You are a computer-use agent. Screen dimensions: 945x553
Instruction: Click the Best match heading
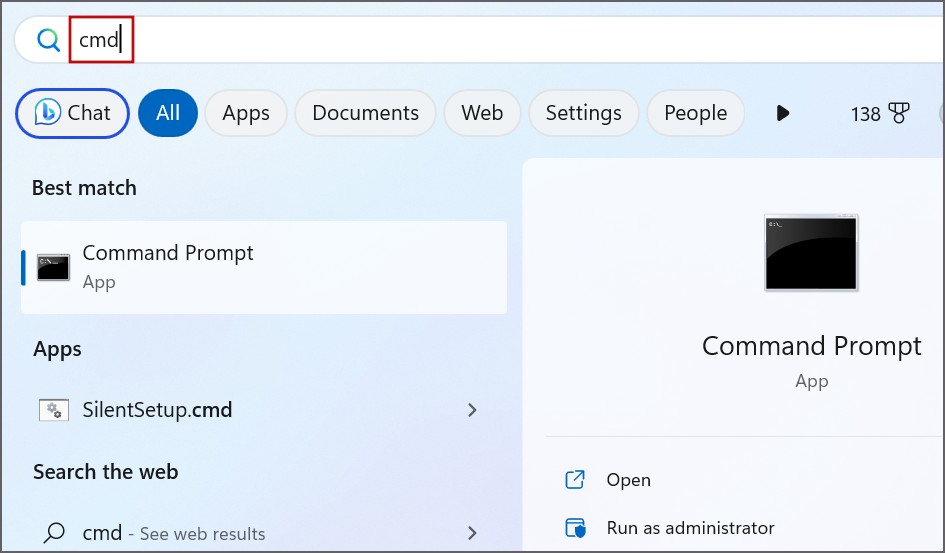tap(84, 188)
